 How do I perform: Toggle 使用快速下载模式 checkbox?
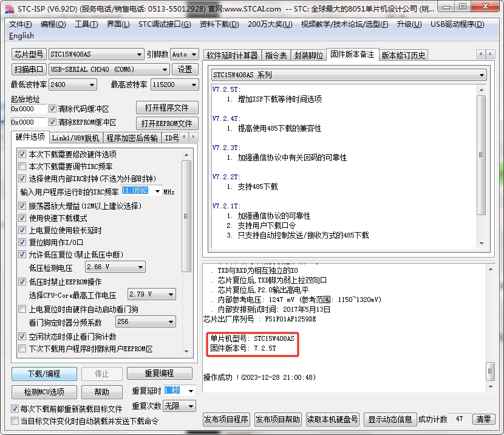tap(22, 218)
